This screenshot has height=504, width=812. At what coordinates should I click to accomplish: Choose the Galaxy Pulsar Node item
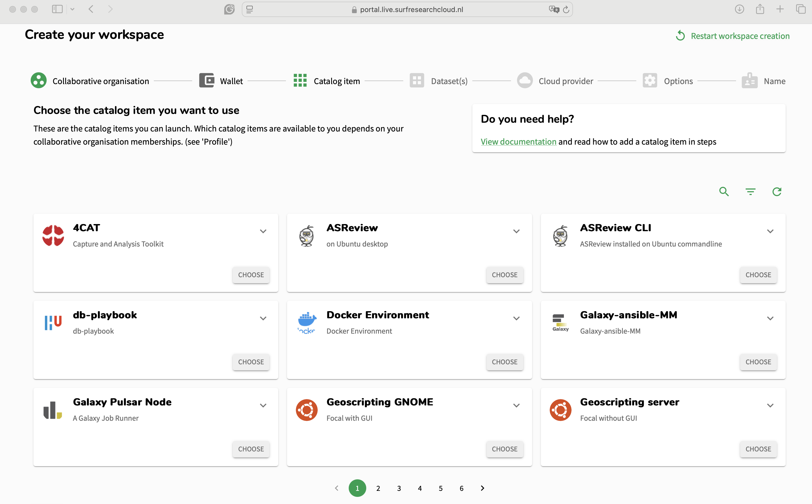click(x=251, y=449)
